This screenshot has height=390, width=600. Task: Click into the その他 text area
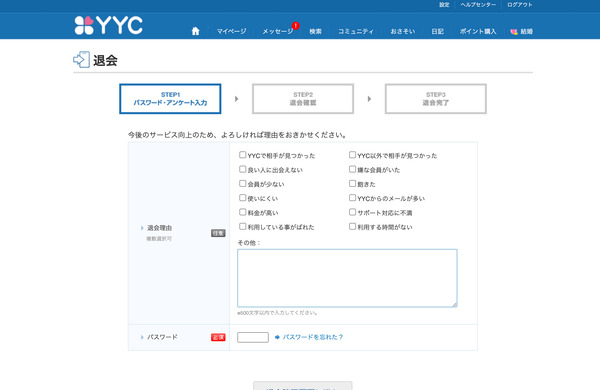click(347, 278)
